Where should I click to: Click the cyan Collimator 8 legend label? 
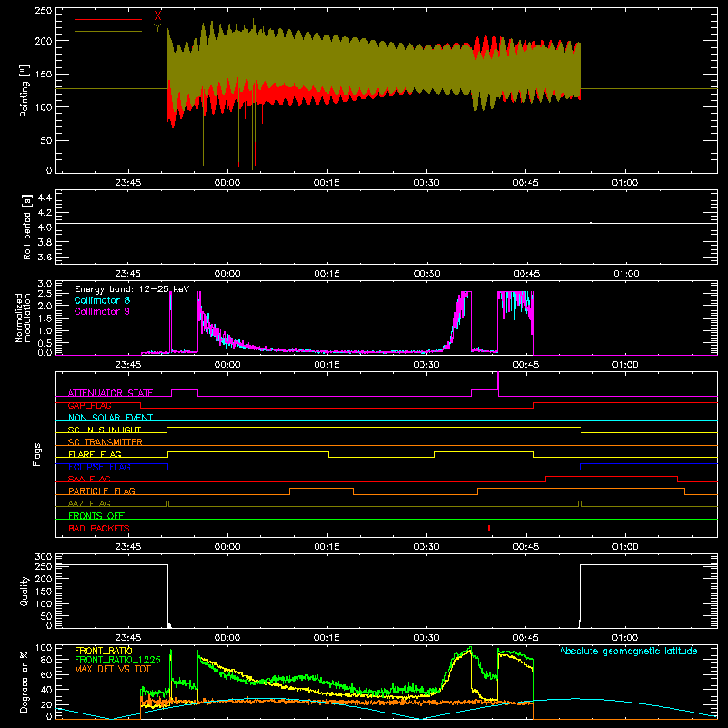[102, 300]
